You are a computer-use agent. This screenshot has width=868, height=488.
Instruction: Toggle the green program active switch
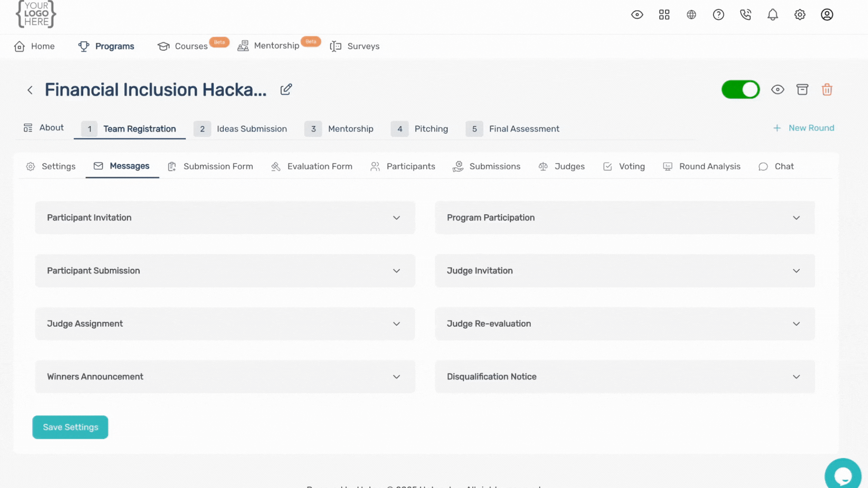click(x=741, y=89)
